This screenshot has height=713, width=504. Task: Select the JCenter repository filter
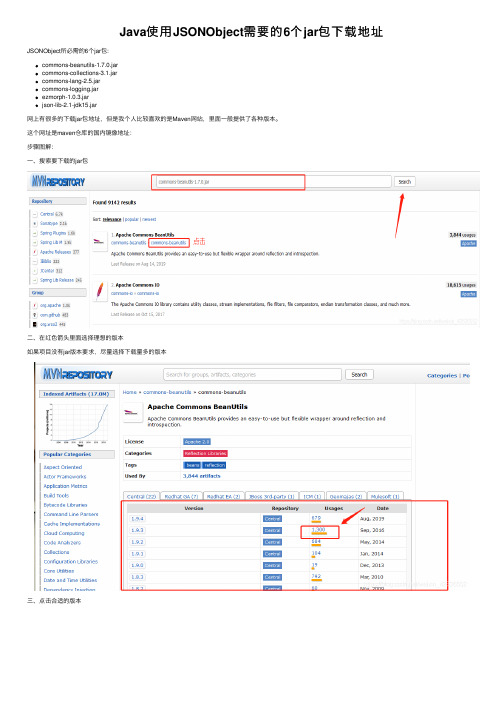(x=48, y=271)
